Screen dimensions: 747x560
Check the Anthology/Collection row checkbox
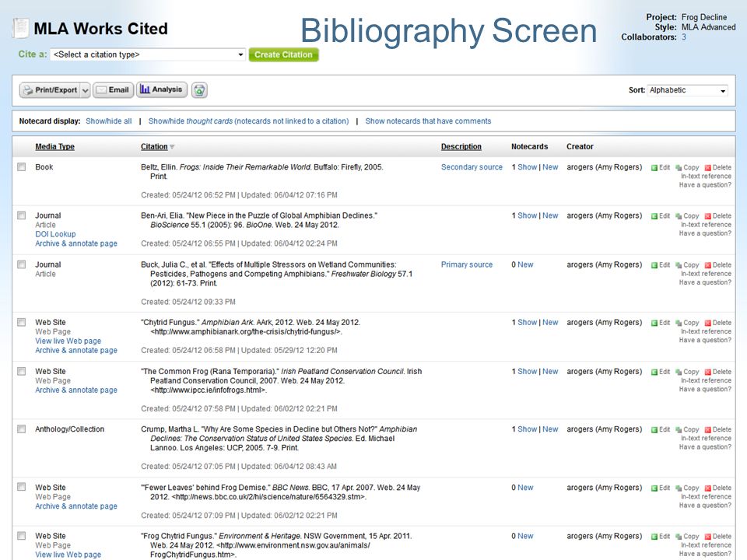coord(22,429)
